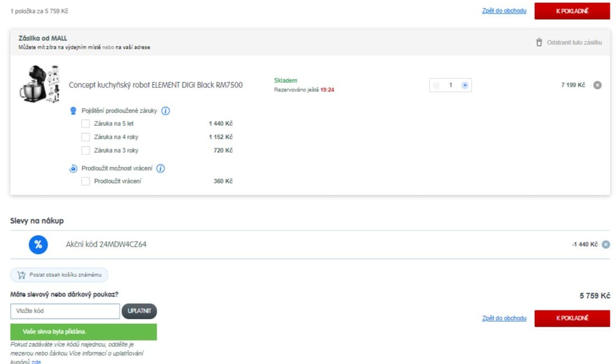
Task: Click Máte slevový nebo dárkový poukaz heading
Action: point(64,294)
